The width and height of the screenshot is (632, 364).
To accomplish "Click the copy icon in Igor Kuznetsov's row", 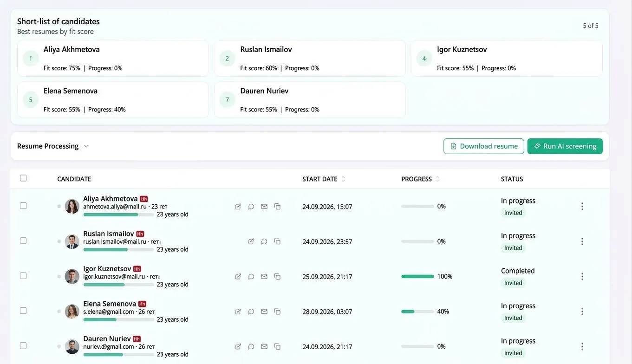I will coord(277,277).
